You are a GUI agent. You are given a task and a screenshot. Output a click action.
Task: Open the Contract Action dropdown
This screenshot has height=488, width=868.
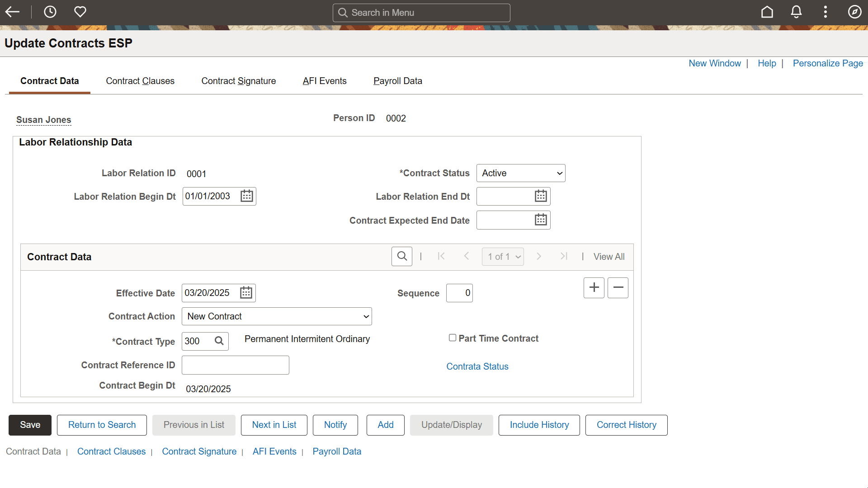pos(276,316)
